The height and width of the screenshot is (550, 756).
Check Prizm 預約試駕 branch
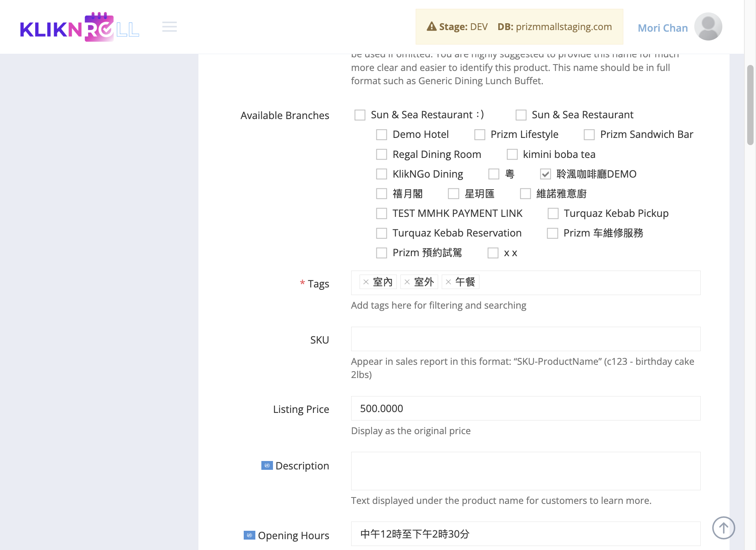[382, 253]
